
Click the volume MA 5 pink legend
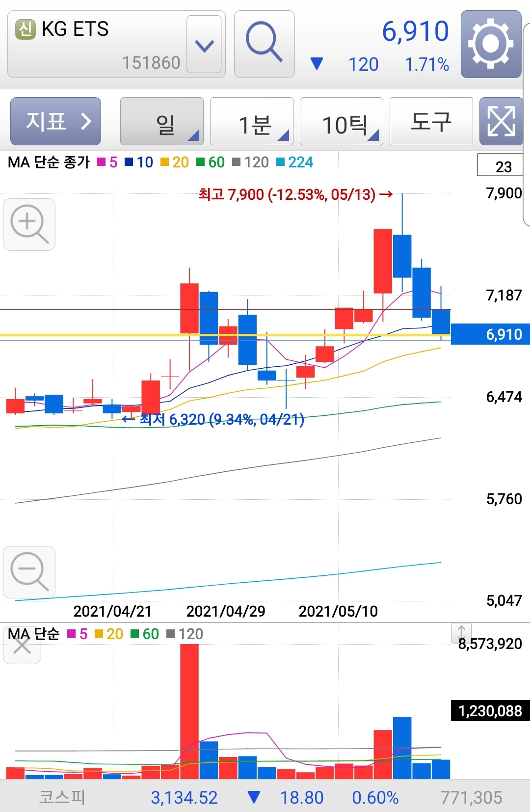(x=78, y=634)
